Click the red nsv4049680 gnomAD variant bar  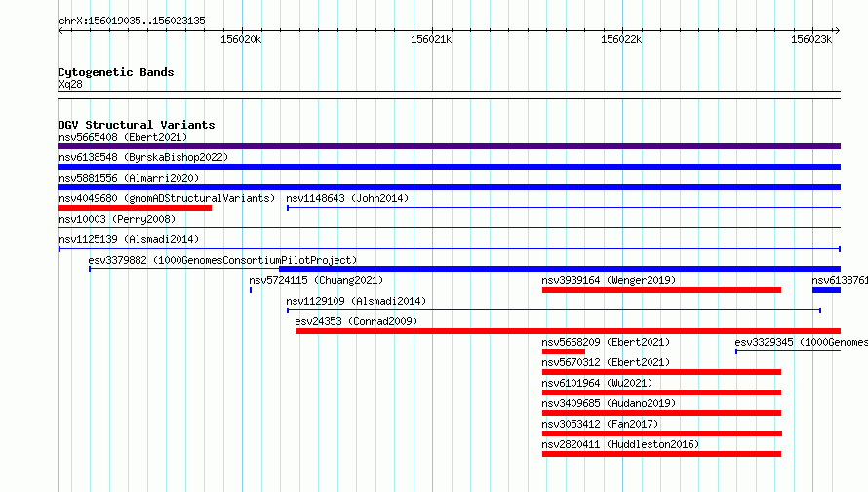(135, 208)
